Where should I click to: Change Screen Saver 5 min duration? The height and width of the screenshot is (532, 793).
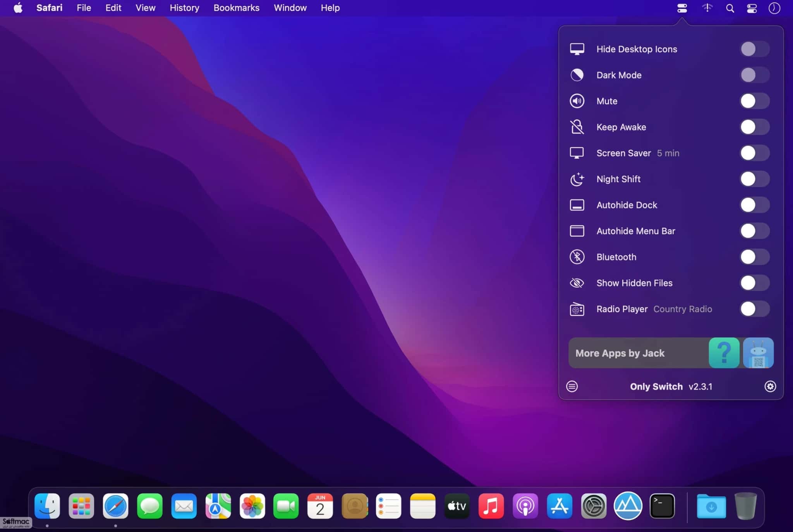click(668, 153)
